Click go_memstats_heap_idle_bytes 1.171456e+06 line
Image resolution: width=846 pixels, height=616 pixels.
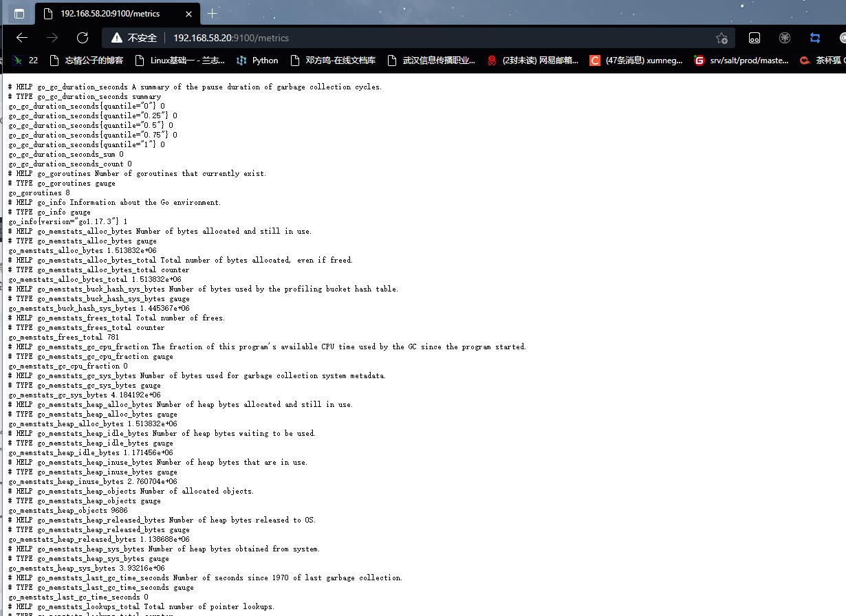click(x=91, y=453)
